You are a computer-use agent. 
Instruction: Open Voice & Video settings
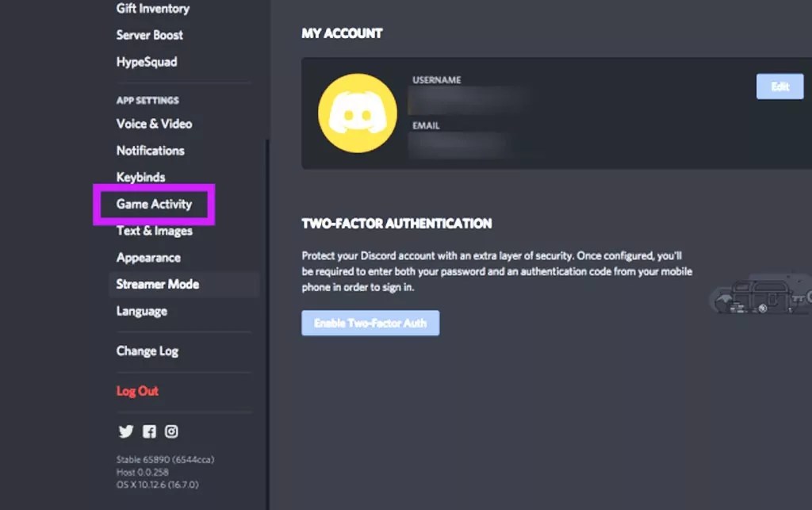point(153,124)
